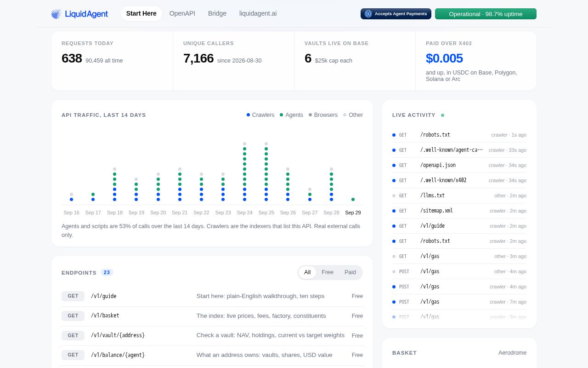Open the /v1/vault/{address} endpoint row
The height and width of the screenshot is (368, 588).
[x=212, y=335]
